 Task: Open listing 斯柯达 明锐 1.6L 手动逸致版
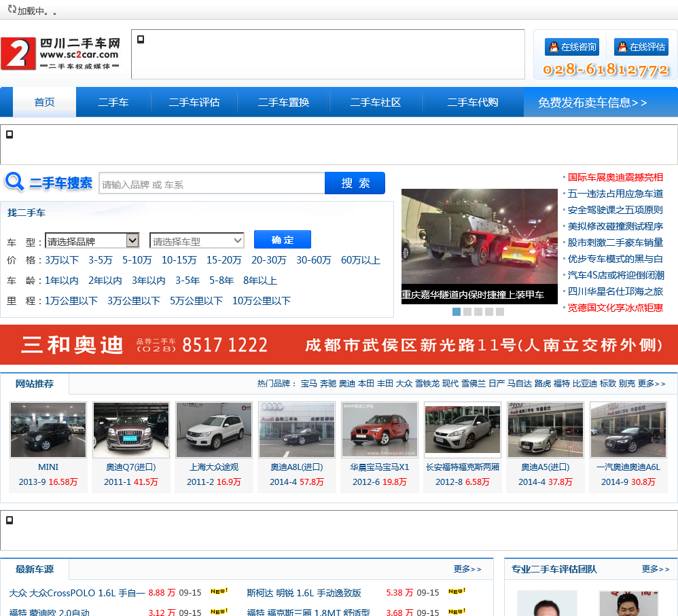(304, 593)
